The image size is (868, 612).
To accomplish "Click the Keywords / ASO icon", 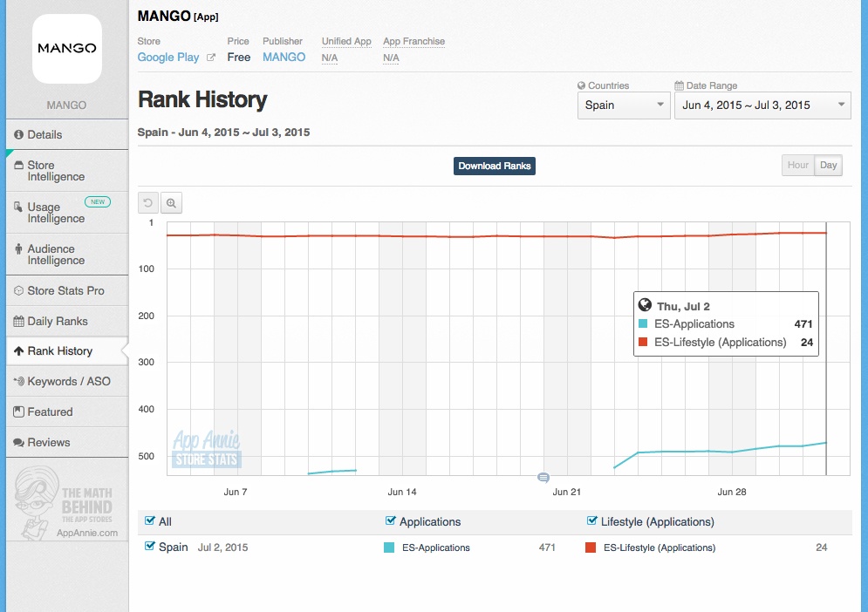I will (19, 381).
